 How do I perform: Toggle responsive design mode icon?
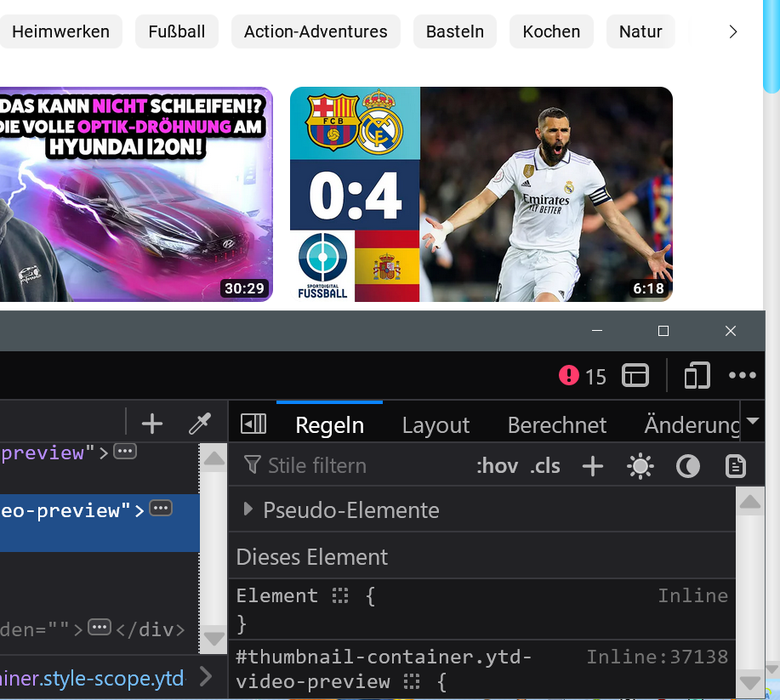tap(697, 375)
